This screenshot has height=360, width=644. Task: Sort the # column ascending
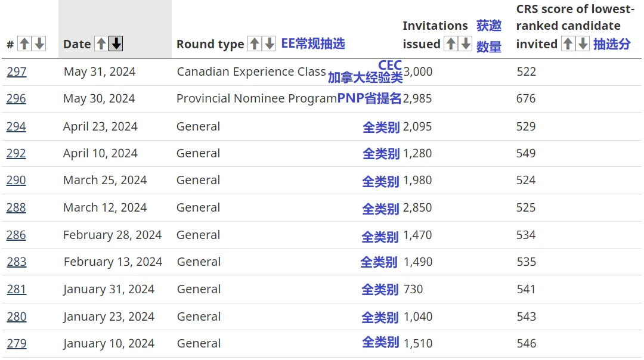(x=24, y=44)
